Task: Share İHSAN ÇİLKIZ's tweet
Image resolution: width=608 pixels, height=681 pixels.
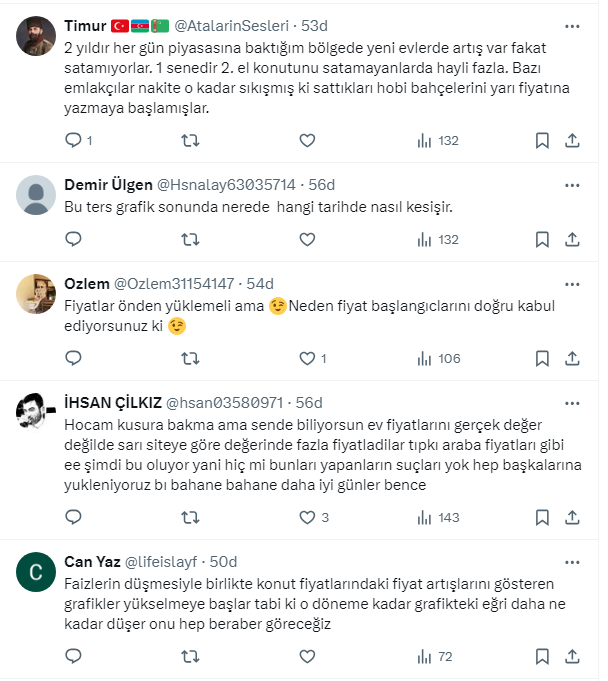Action: (573, 517)
